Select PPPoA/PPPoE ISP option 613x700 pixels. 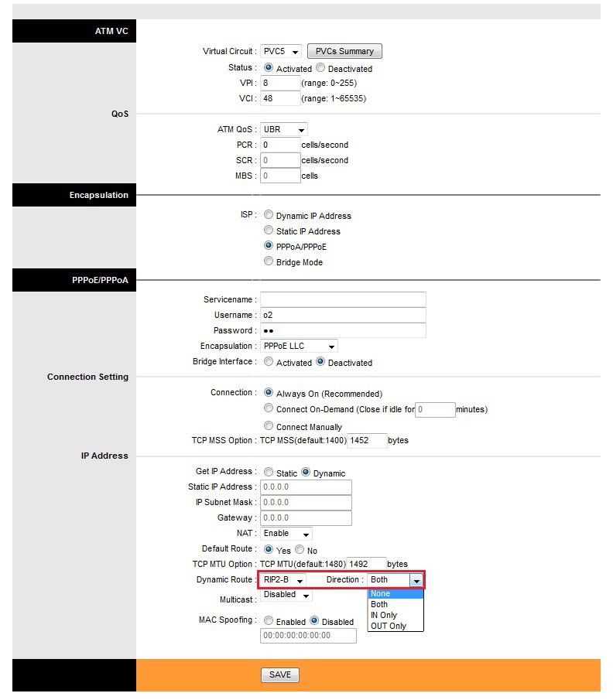pos(268,245)
